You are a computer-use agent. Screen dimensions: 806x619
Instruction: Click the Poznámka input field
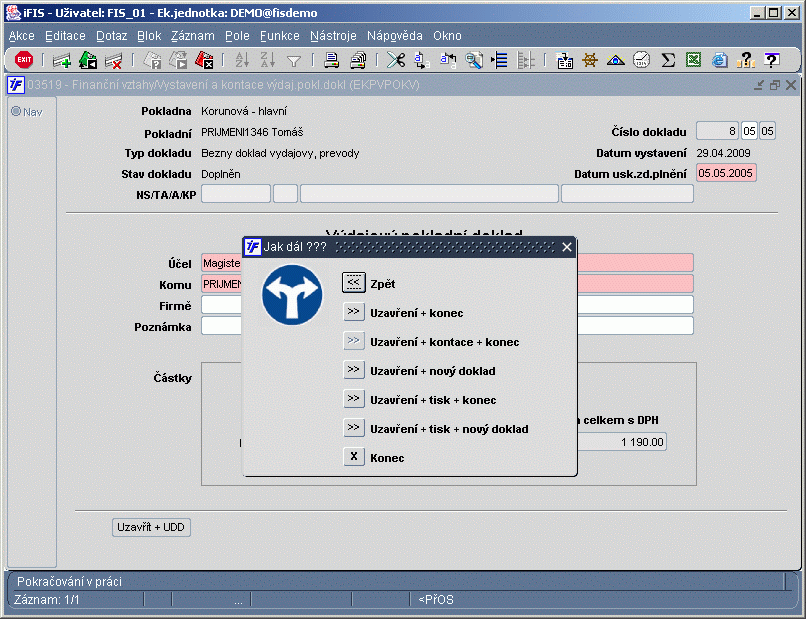[447, 326]
